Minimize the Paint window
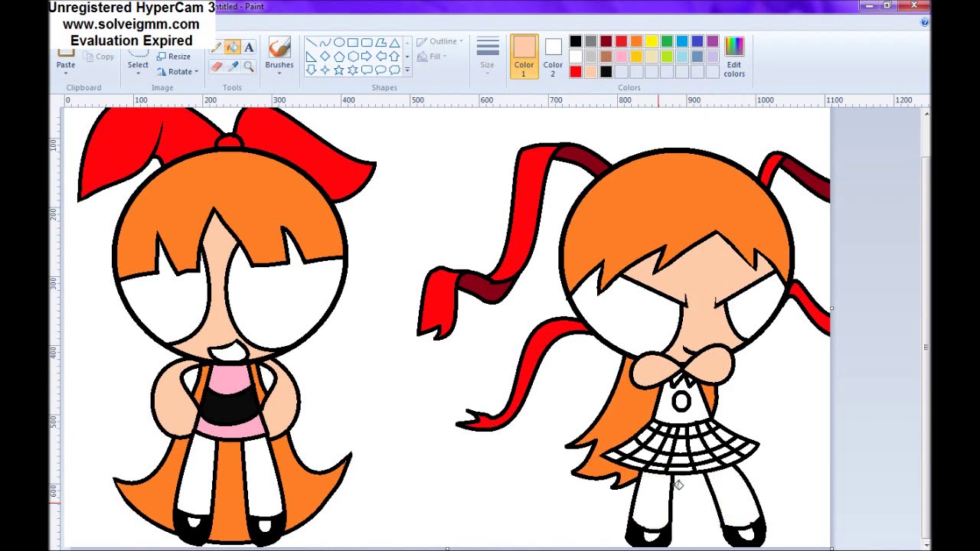The image size is (980, 551). 868,6
